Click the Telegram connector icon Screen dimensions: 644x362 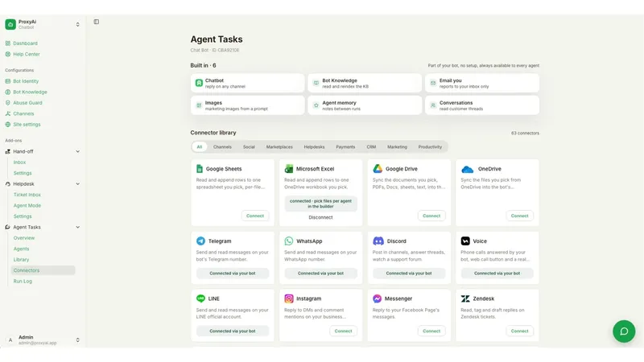[x=200, y=241]
